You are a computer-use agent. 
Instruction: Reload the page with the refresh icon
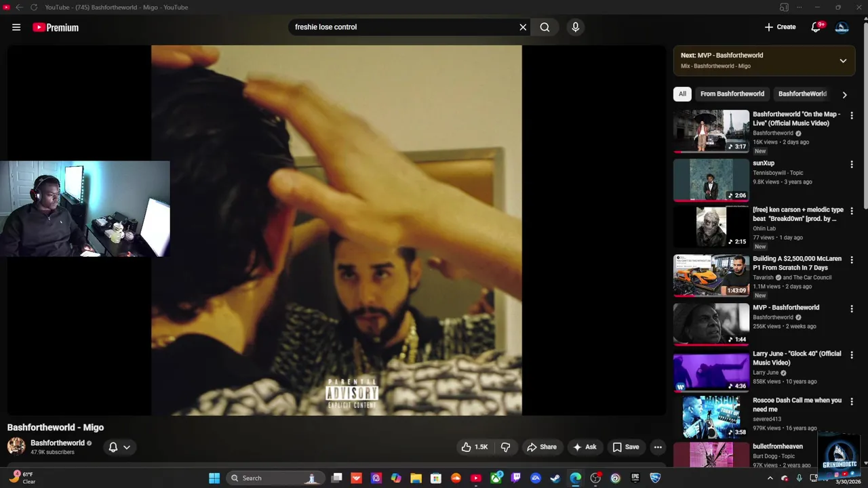pos(33,7)
